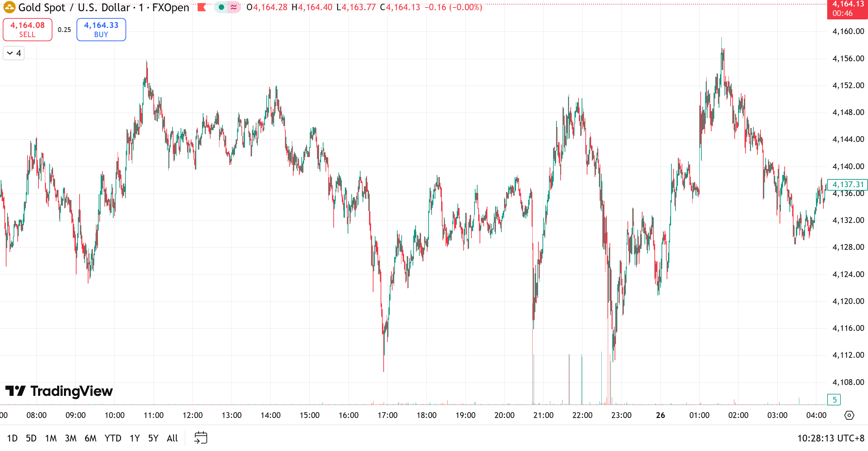Select the 5Y timeframe option
The image size is (868, 451).
[153, 438]
